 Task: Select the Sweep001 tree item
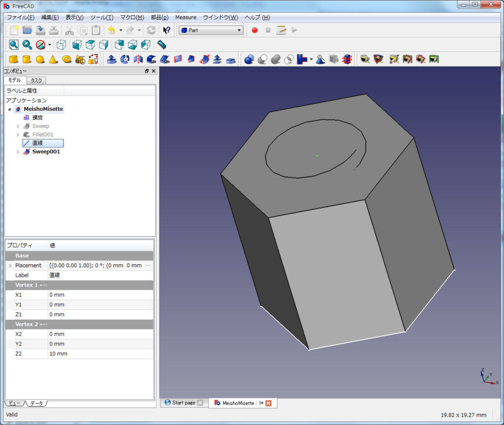click(x=46, y=152)
